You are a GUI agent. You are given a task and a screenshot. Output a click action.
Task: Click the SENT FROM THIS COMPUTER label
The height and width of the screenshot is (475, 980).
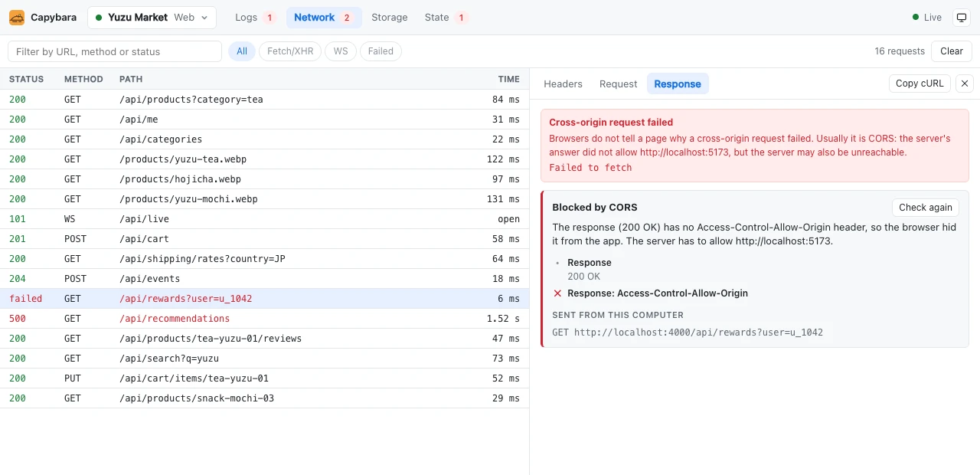[618, 315]
